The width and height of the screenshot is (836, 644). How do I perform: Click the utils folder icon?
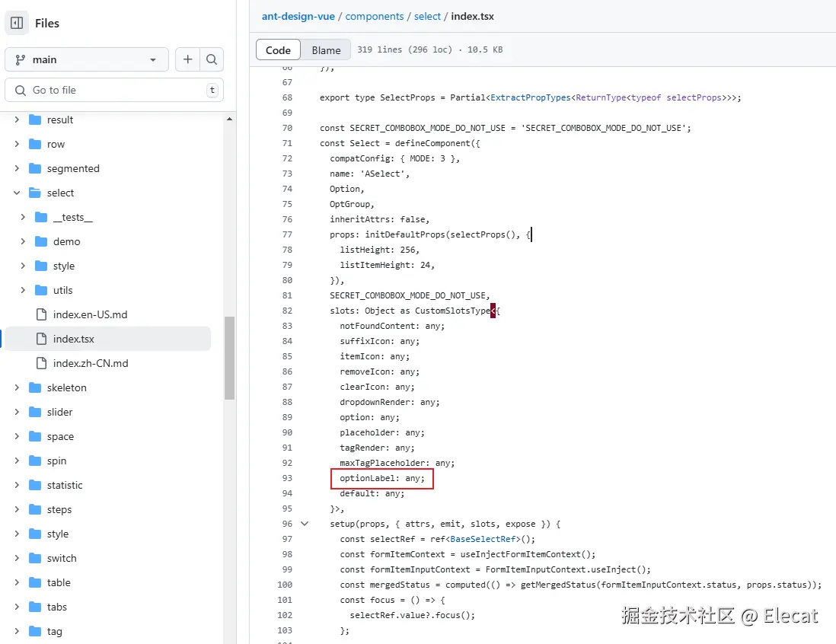point(41,290)
